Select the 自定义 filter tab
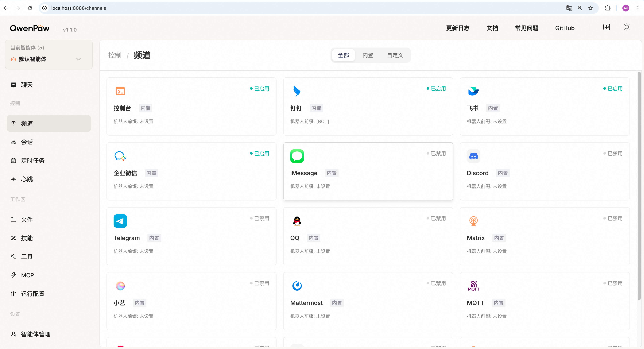Viewport: 644px width, 349px height. (x=395, y=55)
